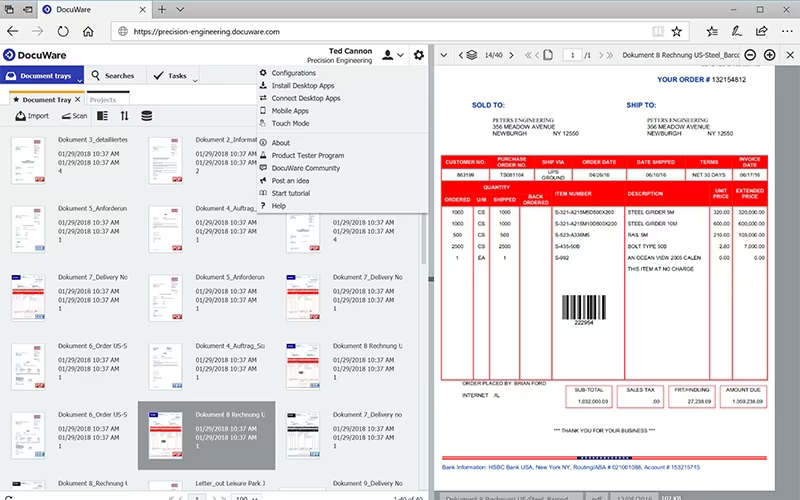Screen dimensions: 800x500
Task: Open browser reading view
Action: pos(658,32)
